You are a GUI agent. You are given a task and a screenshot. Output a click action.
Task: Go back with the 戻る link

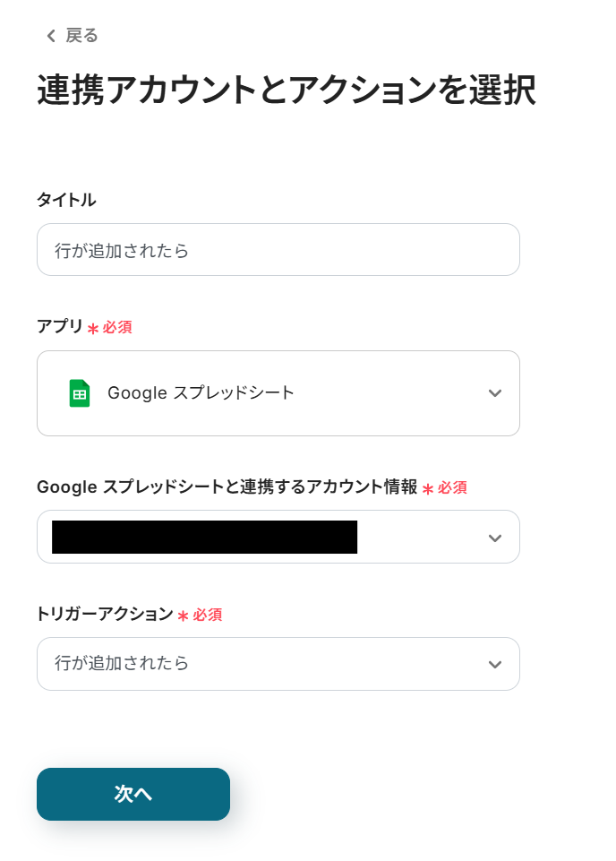click(81, 36)
